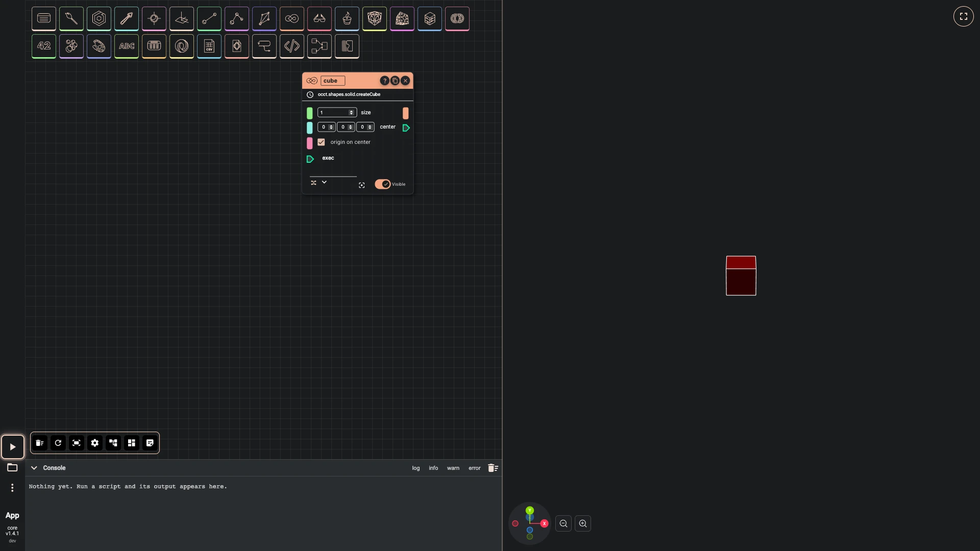Image resolution: width=980 pixels, height=551 pixels.
Task: Open the node graph diagram category icon
Action: 320,46
